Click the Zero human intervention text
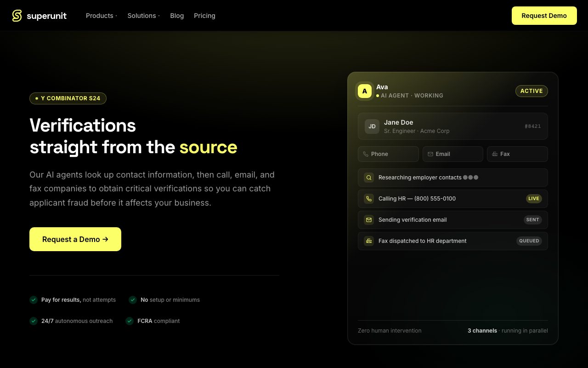The width and height of the screenshot is (588, 368). [x=390, y=331]
